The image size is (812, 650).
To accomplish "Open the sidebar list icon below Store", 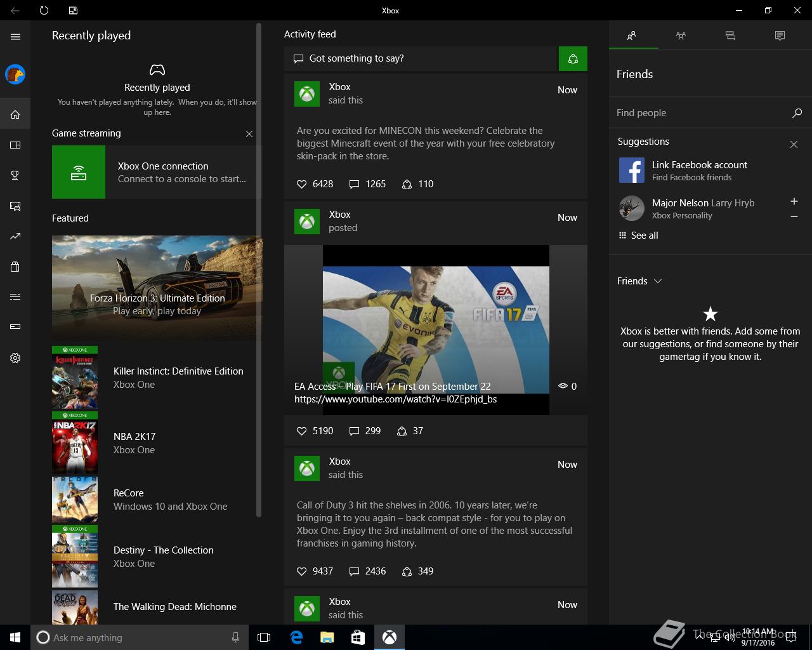I will pos(15,296).
